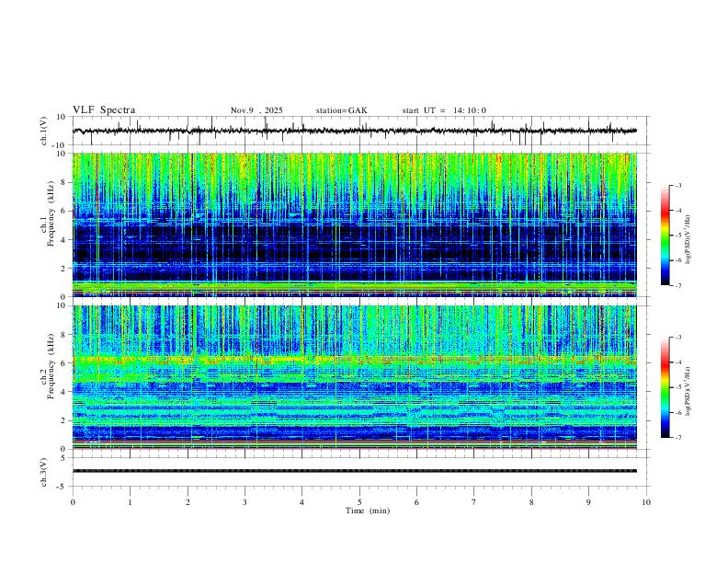Select the "start UT = 14:10:0" header text

[444, 110]
